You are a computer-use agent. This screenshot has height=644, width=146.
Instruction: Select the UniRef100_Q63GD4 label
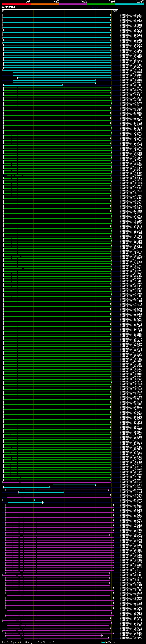(131, 510)
